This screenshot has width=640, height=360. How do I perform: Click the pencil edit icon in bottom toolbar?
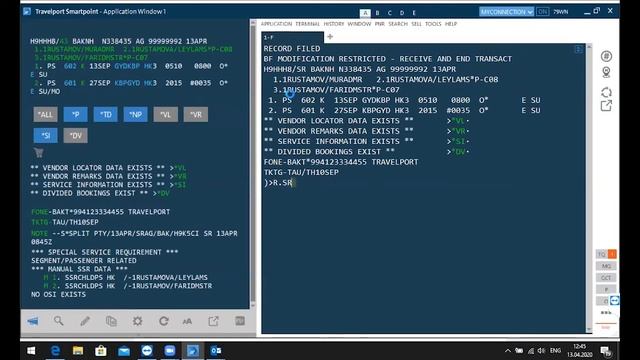click(85, 321)
